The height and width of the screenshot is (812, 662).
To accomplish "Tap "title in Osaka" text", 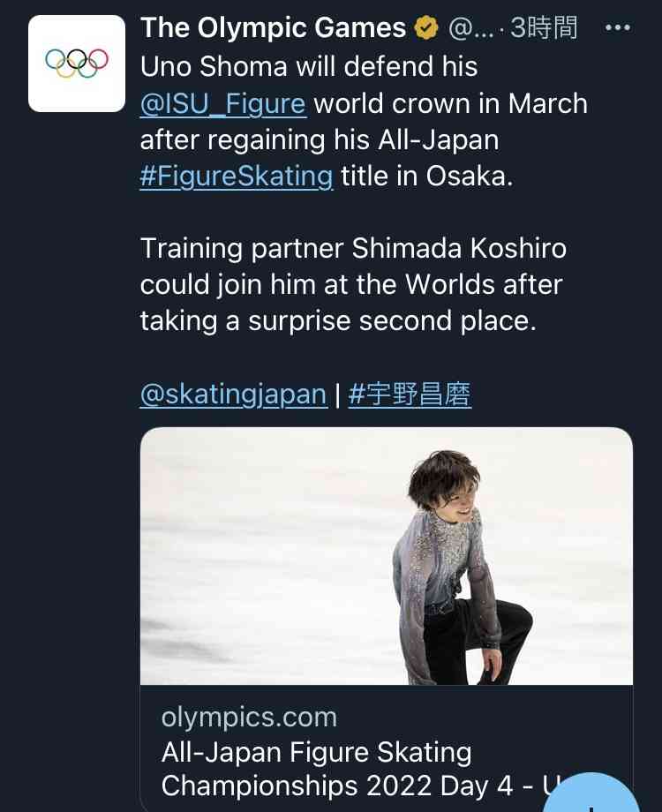I will point(427,176).
